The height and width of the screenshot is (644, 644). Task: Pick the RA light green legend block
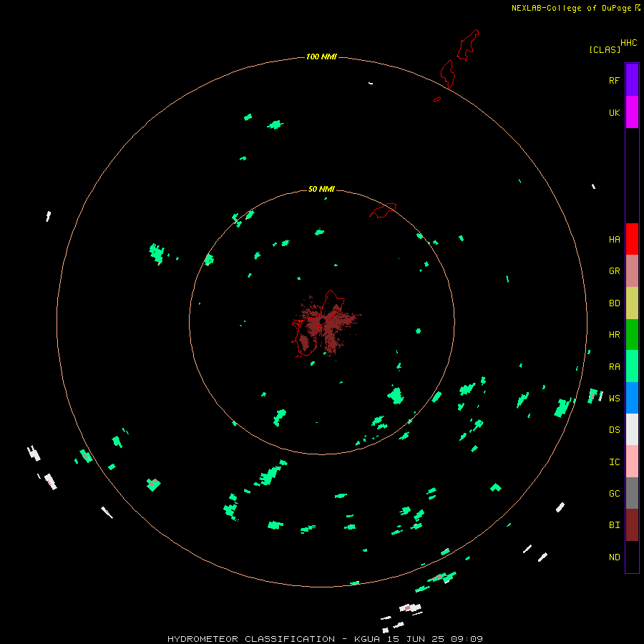click(x=632, y=366)
